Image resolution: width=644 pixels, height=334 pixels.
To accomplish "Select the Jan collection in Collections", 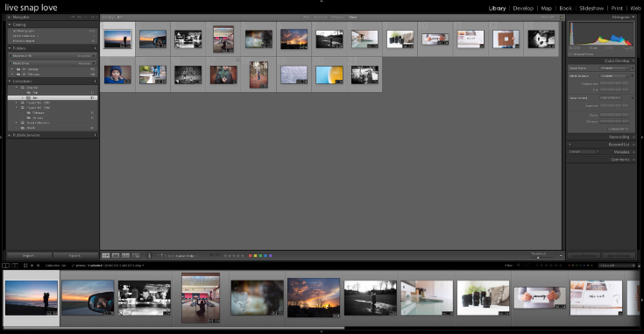I will (x=53, y=98).
